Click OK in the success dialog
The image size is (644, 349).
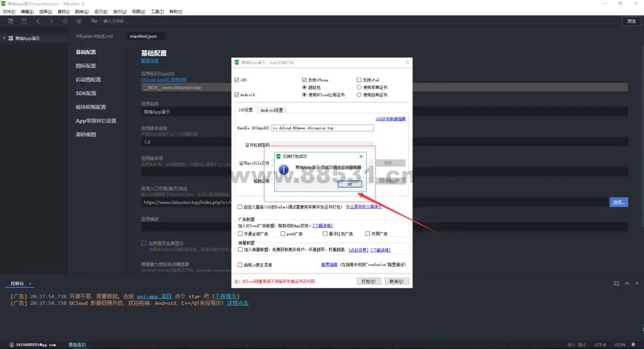pyautogui.click(x=350, y=184)
